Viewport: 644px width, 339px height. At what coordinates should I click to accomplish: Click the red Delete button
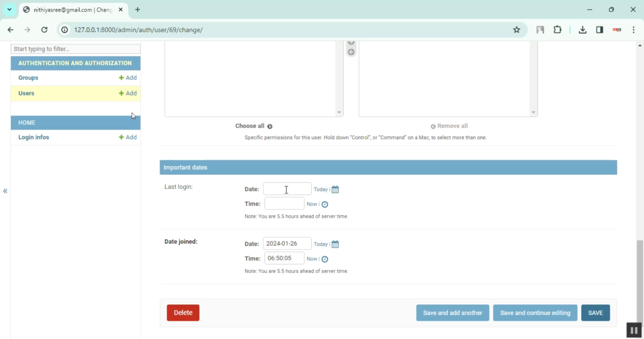[183, 313]
